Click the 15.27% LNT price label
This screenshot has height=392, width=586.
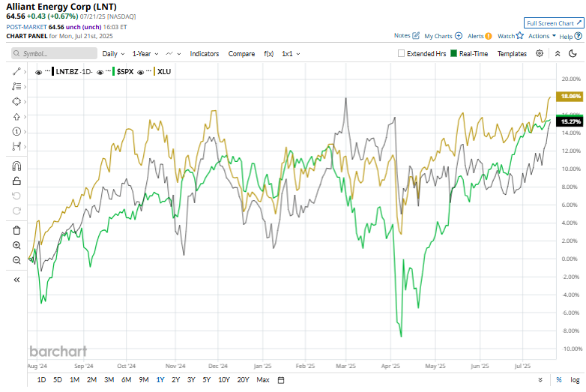570,121
